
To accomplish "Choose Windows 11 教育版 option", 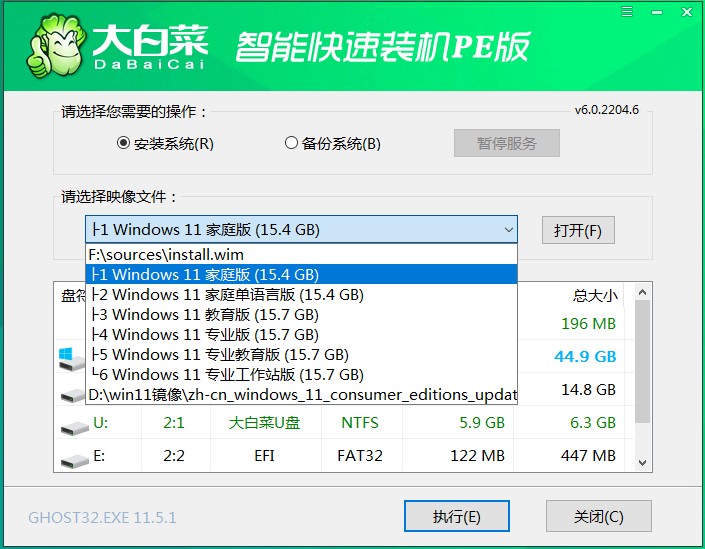I will pos(301,314).
